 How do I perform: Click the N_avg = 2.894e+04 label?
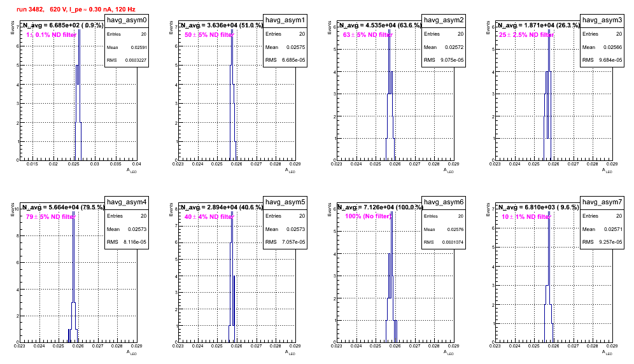[x=222, y=207]
